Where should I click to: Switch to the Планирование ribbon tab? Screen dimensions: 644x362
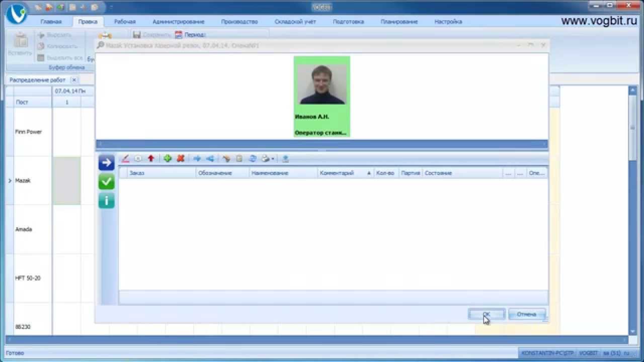pos(399,22)
